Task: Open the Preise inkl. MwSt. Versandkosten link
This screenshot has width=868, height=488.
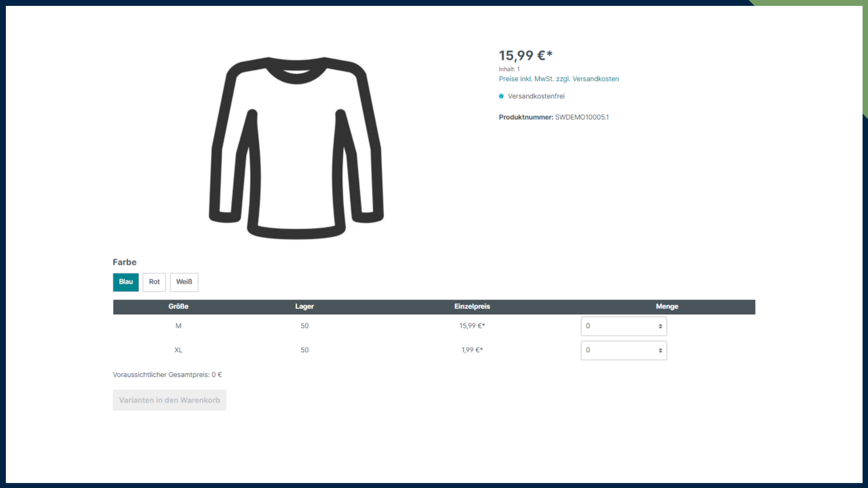Action: pyautogui.click(x=558, y=79)
